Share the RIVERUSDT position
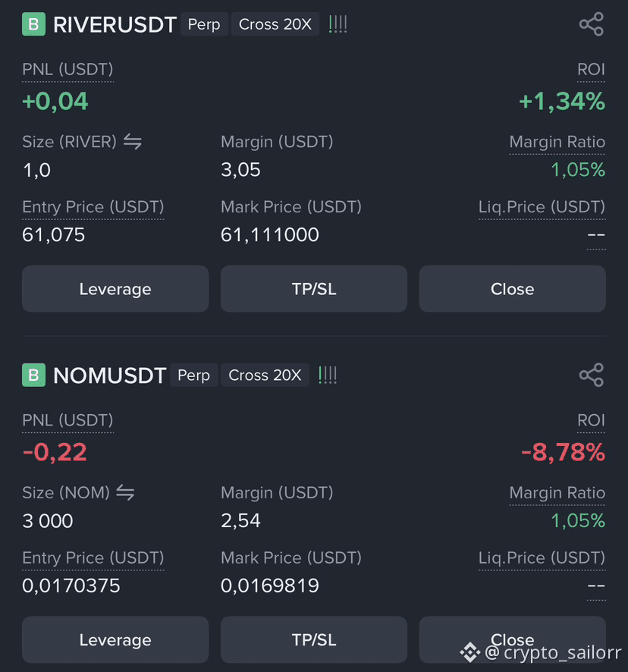This screenshot has height=672, width=628. point(592,24)
